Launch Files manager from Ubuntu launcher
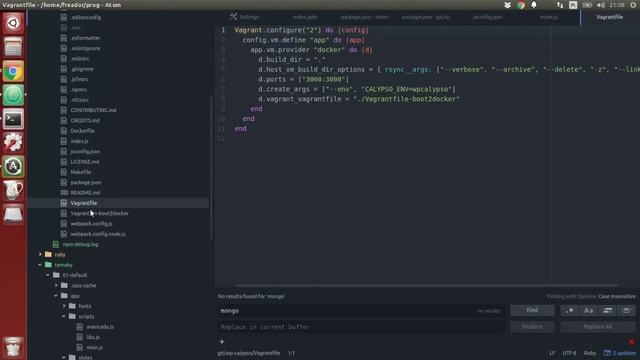 tap(13, 47)
